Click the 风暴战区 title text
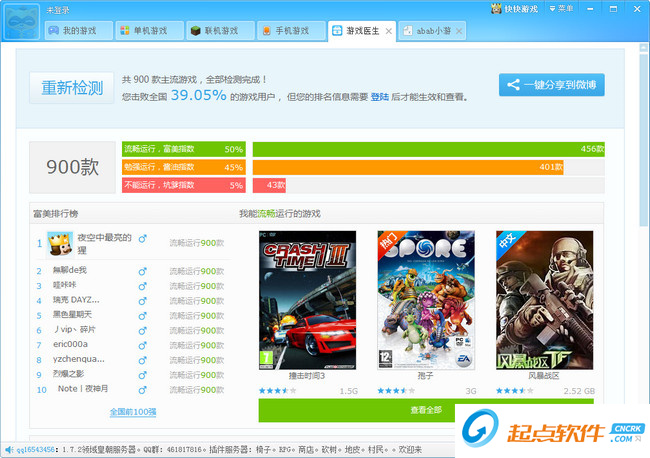The image size is (650, 458). (544, 376)
